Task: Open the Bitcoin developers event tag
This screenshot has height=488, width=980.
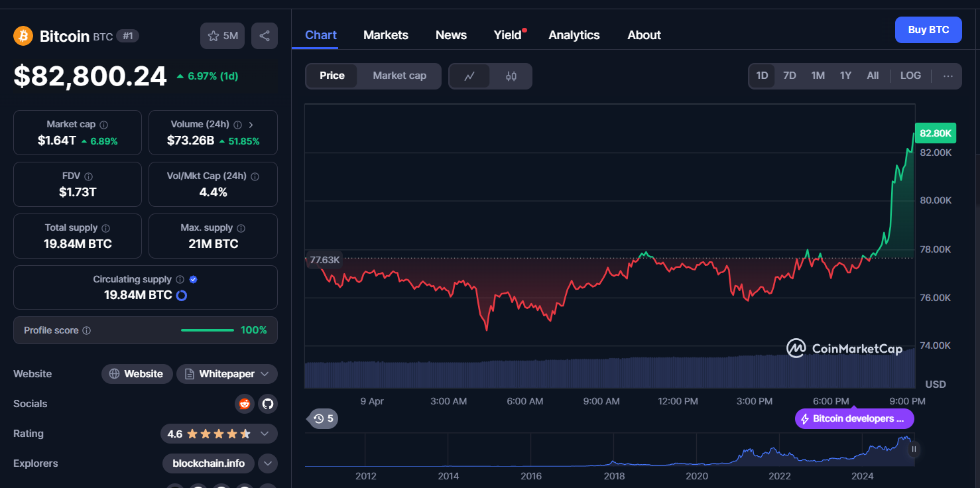Action: (x=854, y=419)
